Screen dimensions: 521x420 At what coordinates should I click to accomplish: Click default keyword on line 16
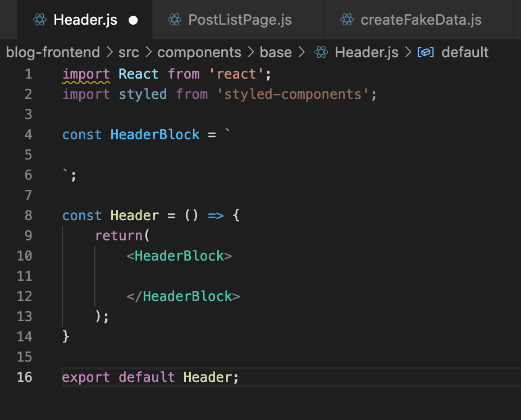(x=147, y=377)
